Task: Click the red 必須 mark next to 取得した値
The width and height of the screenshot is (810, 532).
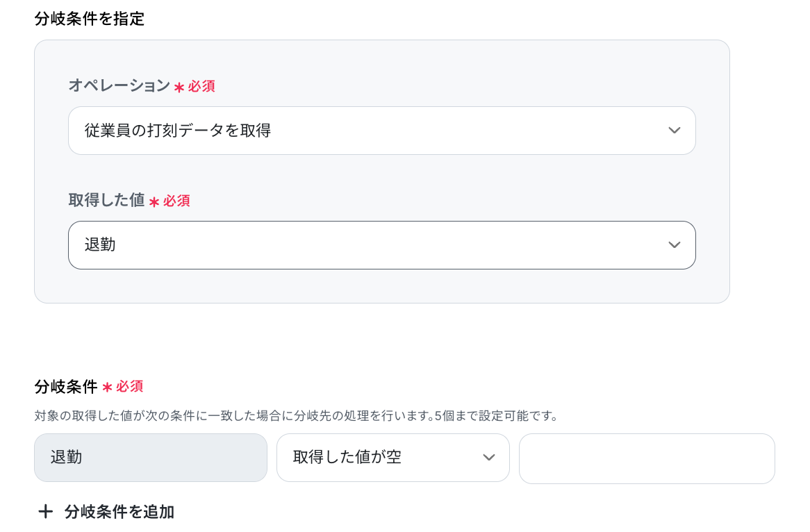Action: click(176, 201)
